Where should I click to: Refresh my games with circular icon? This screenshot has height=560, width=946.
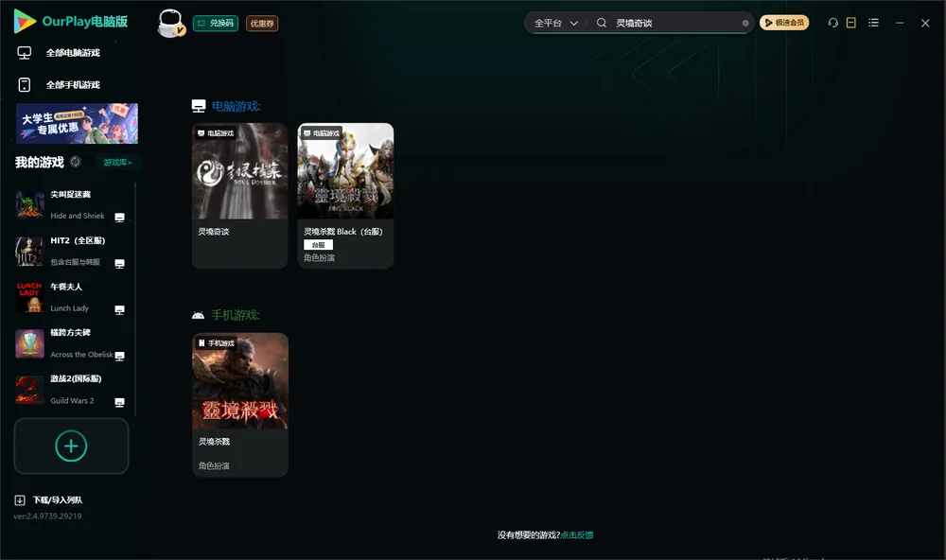[76, 162]
